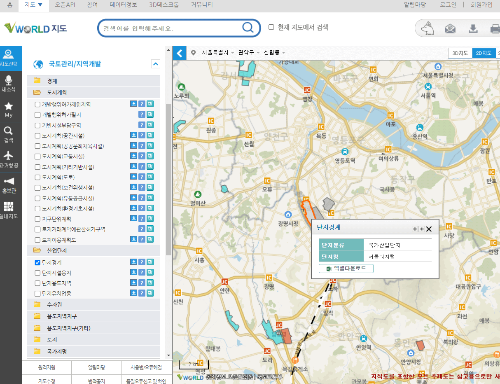Collapse the 산업단지 folder
Screen dimensions: 500x384
pyautogui.click(x=93, y=250)
